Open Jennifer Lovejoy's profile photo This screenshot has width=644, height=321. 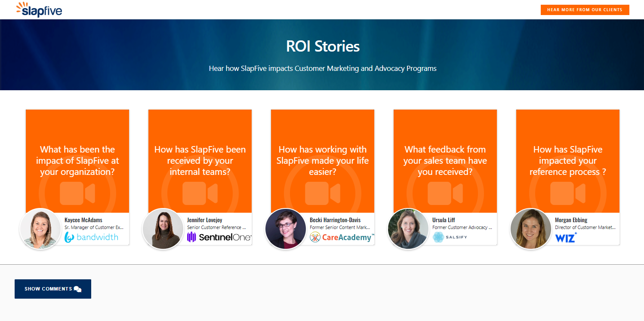click(163, 229)
